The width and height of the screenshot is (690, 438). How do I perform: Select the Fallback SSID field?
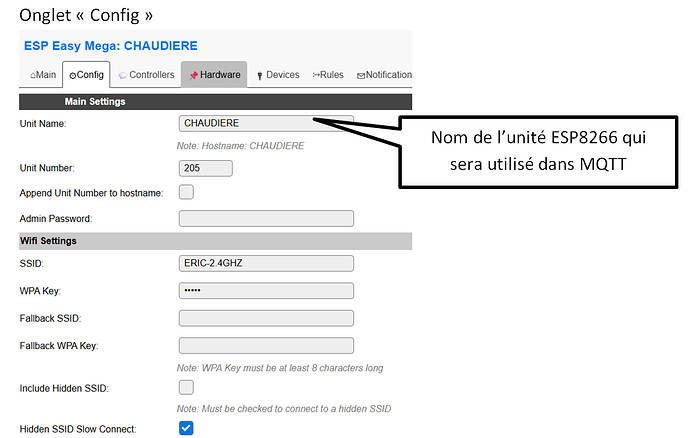coord(266,318)
